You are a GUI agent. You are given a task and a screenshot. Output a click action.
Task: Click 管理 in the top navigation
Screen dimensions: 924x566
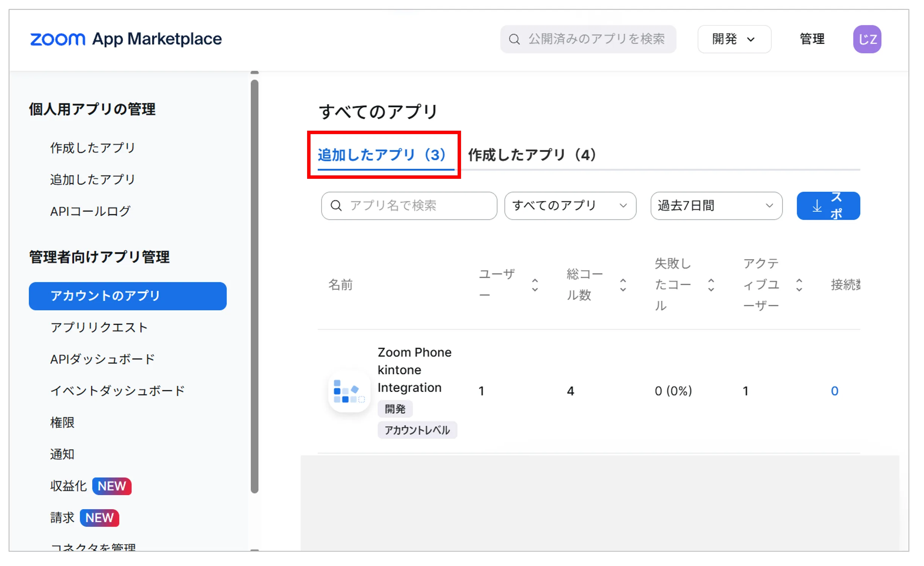coord(812,39)
